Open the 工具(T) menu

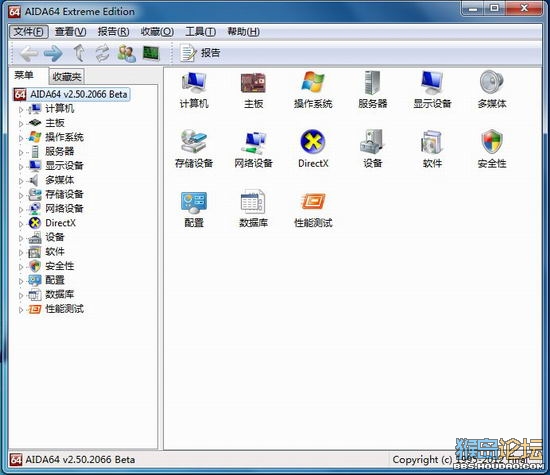click(200, 32)
